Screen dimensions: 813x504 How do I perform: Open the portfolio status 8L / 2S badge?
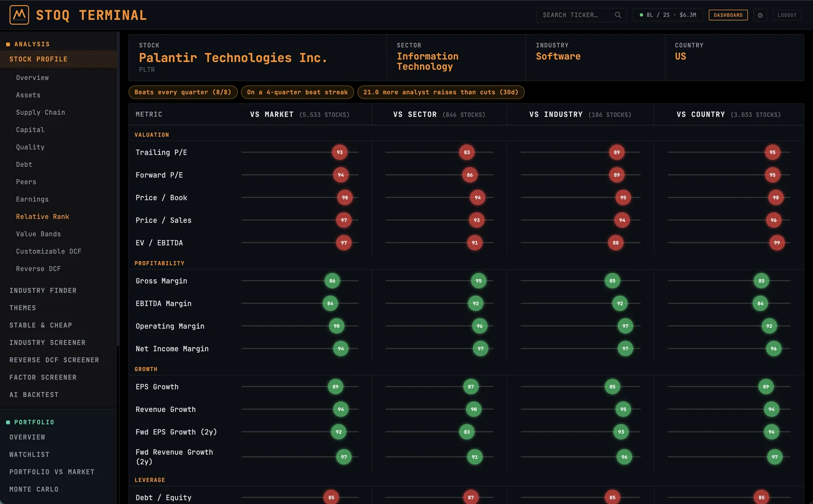(668, 15)
